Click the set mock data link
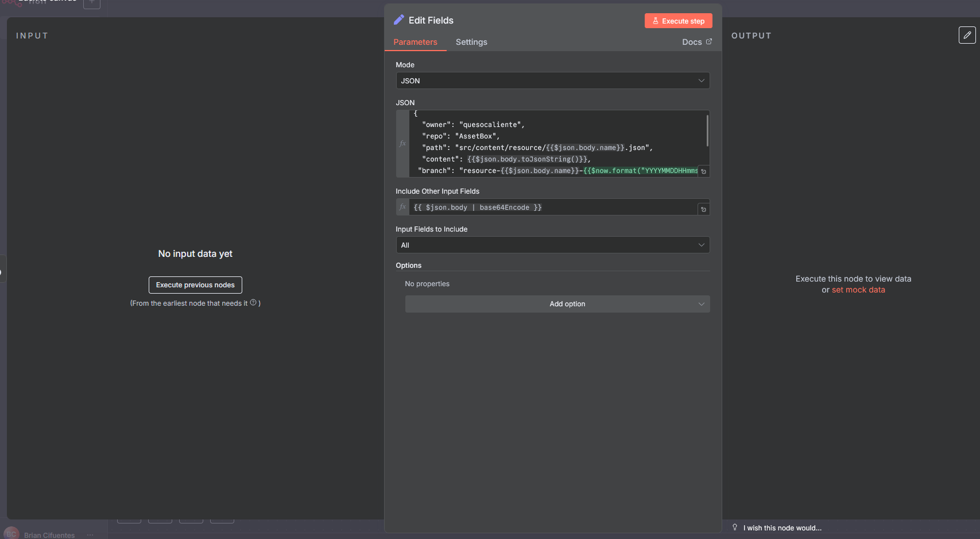980x539 pixels. (858, 290)
